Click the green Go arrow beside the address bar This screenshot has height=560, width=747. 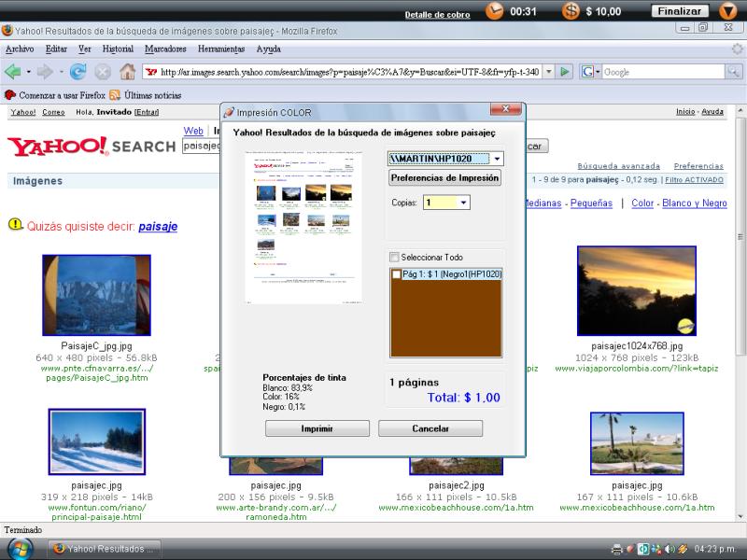[x=565, y=72]
